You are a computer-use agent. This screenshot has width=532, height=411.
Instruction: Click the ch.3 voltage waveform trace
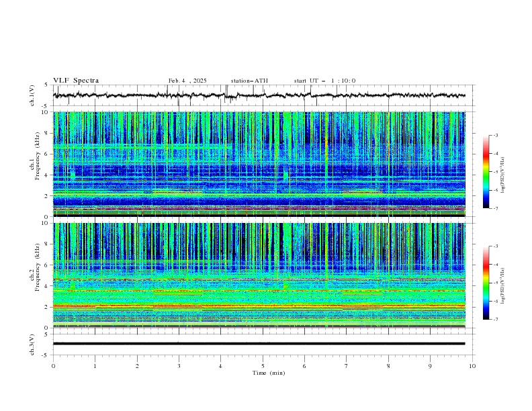coord(259,344)
